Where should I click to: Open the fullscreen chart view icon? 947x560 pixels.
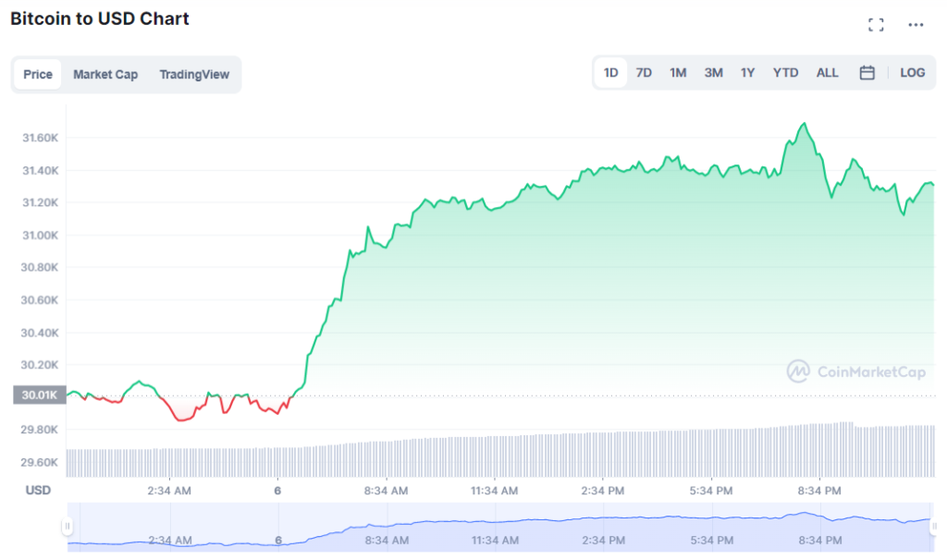876,25
